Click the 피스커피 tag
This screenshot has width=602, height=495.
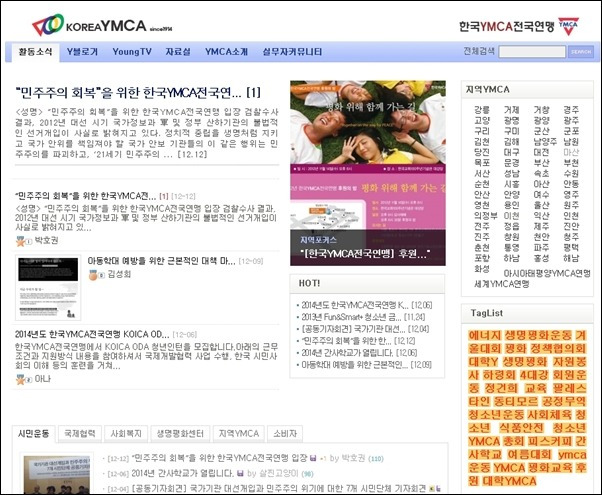550,442
